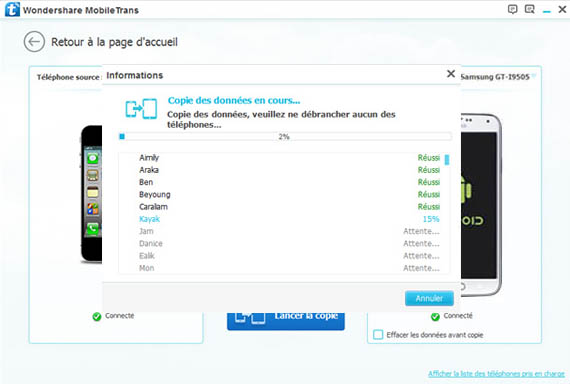Click the Attente status for Jam
The width and height of the screenshot is (570, 384).
(421, 231)
